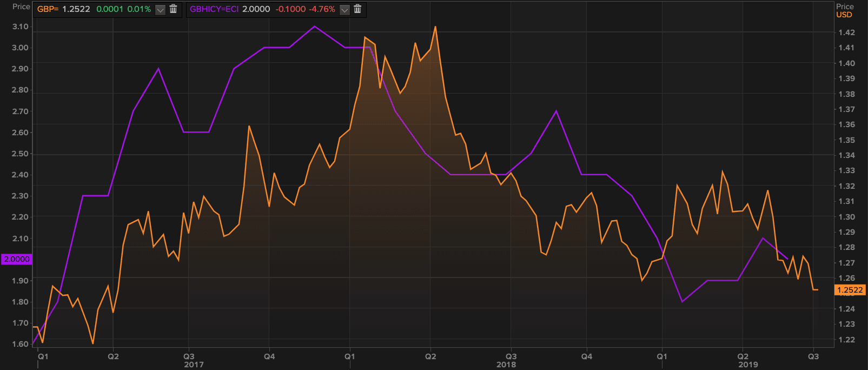Click the 2017 year label on time axis
The height and width of the screenshot is (370, 868).
pyautogui.click(x=194, y=365)
